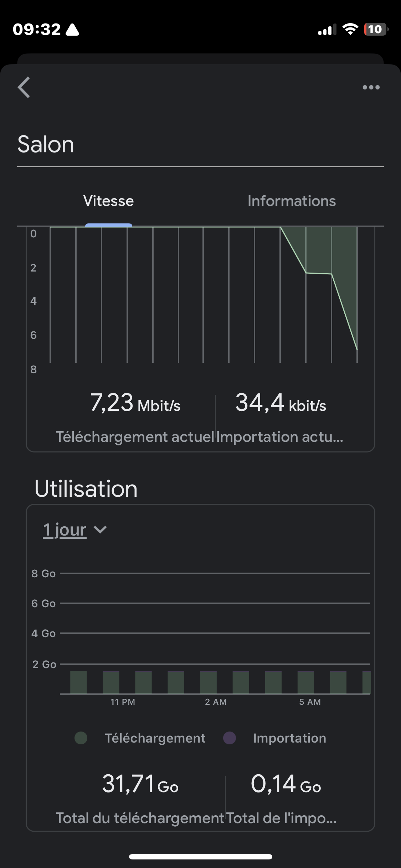Open the 1 jour period dropdown
Viewport: 401px width, 868px height.
click(x=65, y=530)
